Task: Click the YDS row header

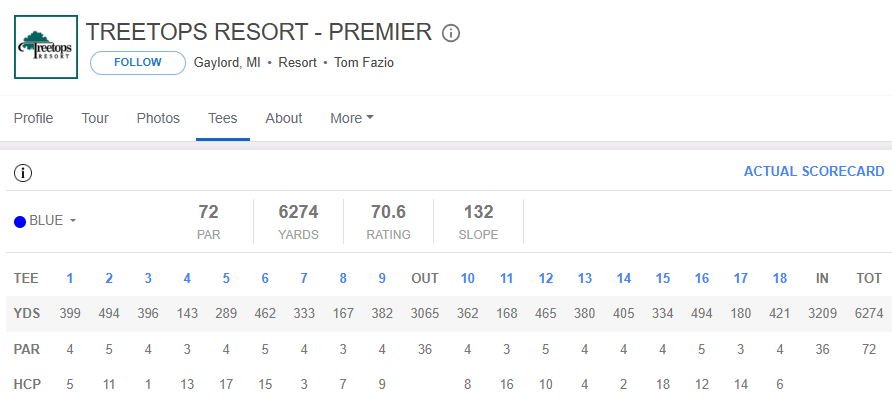Action: tap(27, 313)
